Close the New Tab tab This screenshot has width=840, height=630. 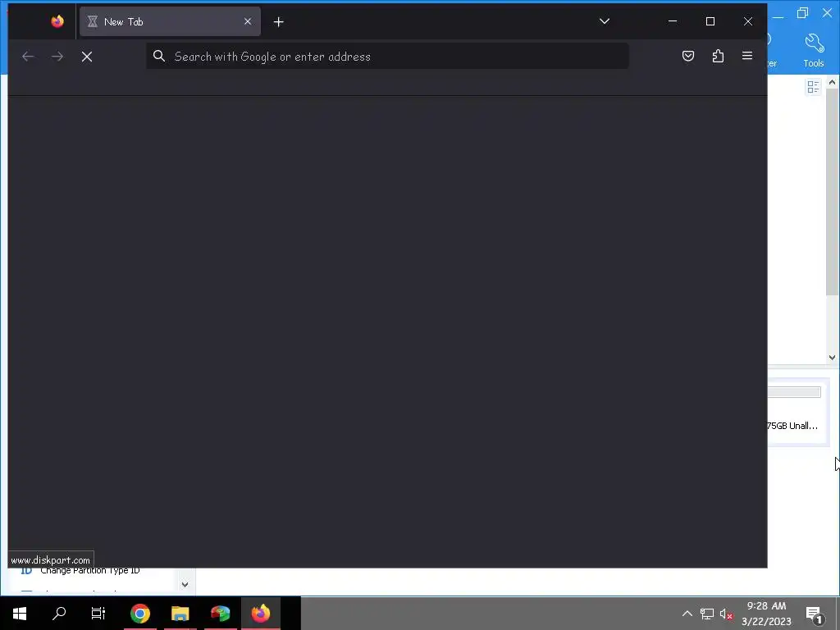click(x=248, y=21)
